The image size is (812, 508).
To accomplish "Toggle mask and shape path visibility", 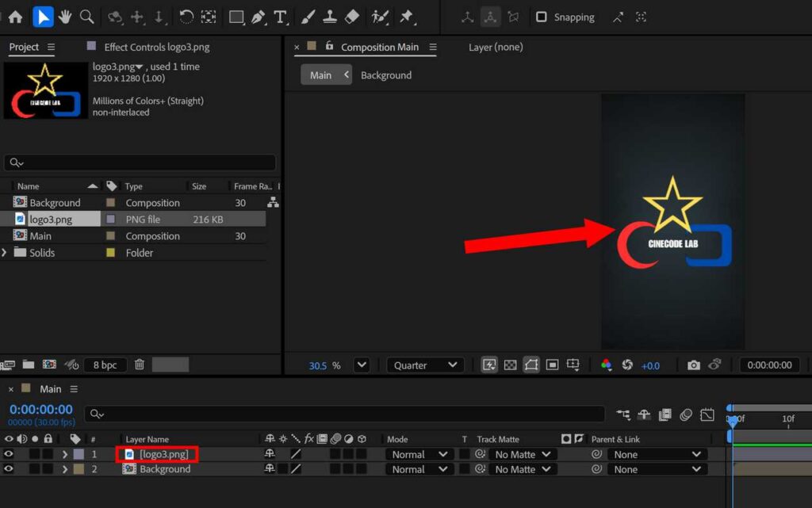I will tap(531, 365).
